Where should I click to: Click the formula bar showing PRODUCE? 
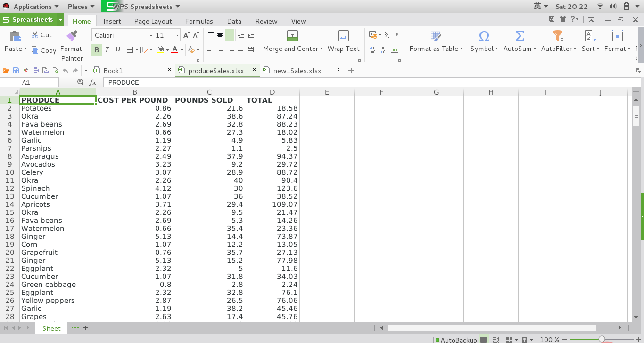(x=368, y=82)
